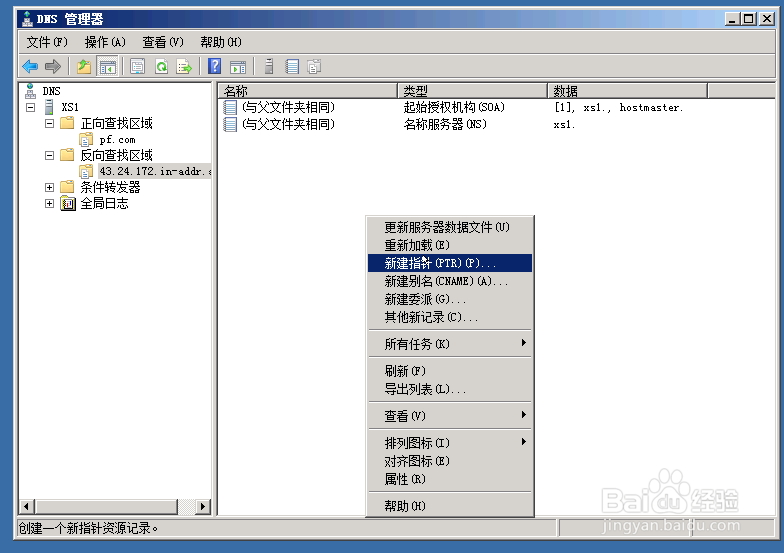Choose 属性(R) from context menu
The image size is (784, 553).
[x=450, y=478]
